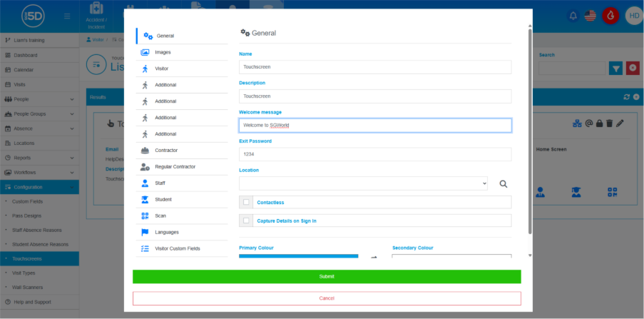Image resolution: width=644 pixels, height=319 pixels.
Task: Click the Location search magnifier icon
Action: [x=504, y=184]
